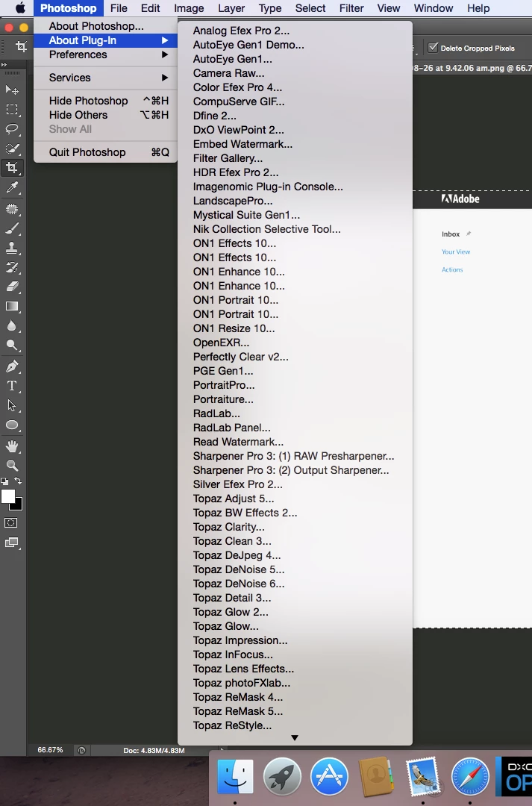Select Portraiture... plug-in entry
The height and width of the screenshot is (806, 532).
(x=295, y=399)
